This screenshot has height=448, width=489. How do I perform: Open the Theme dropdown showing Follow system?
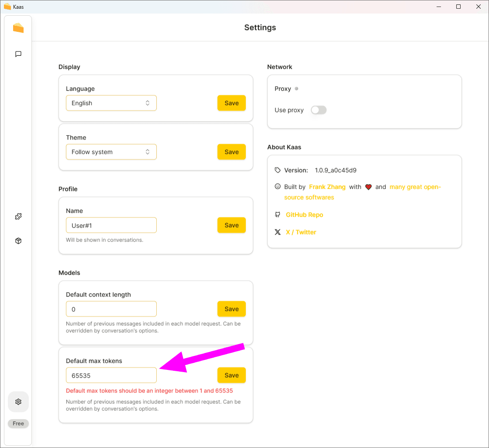[x=111, y=152]
